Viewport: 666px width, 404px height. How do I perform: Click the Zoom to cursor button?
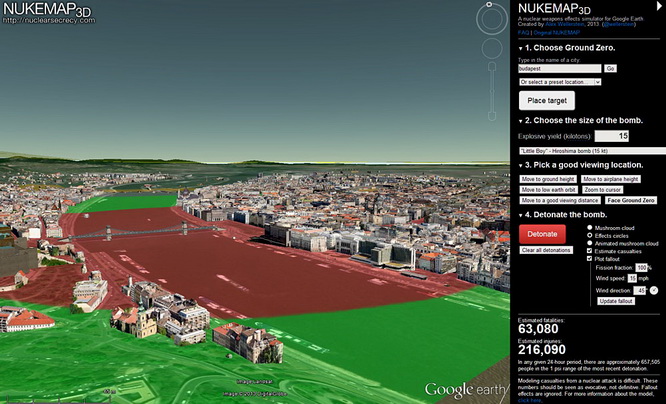coord(602,190)
